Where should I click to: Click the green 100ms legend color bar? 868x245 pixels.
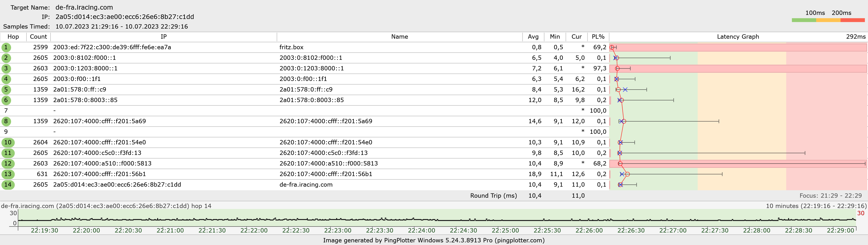click(x=804, y=20)
